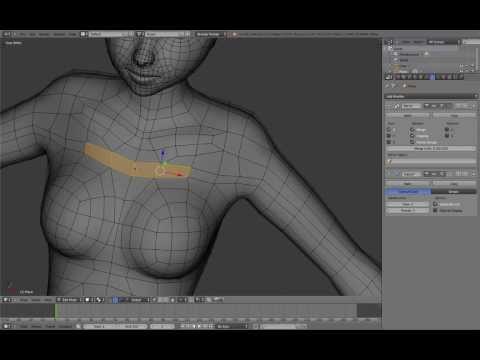Viewport: 480px width, 360px height.
Task: Open the Mesh menu in viewport header
Action: click(48, 300)
